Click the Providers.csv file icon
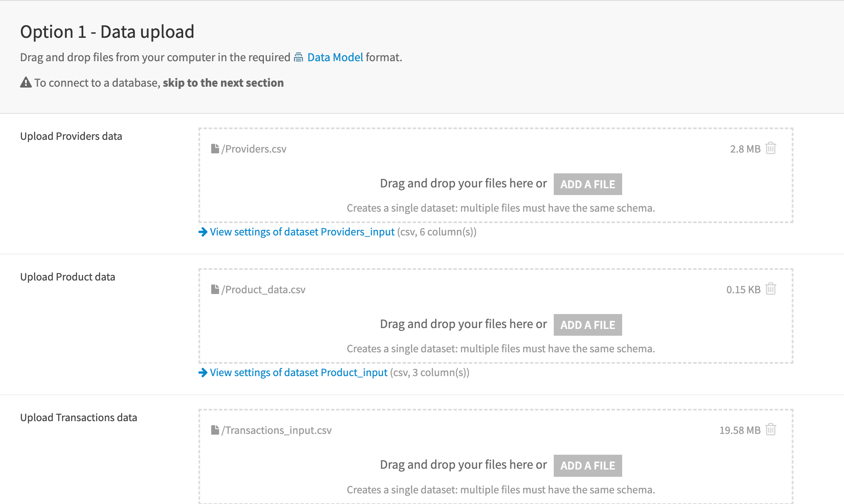The image size is (844, 504). [215, 149]
